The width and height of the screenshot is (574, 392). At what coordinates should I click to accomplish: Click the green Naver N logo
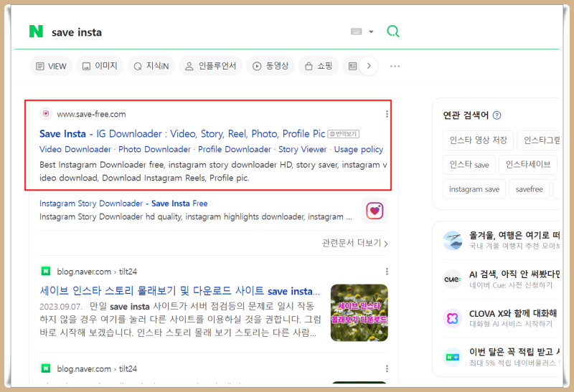coord(37,32)
